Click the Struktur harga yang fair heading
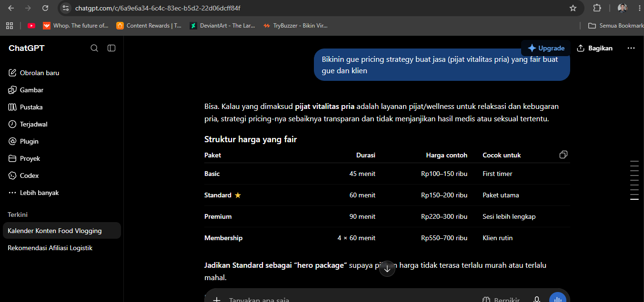 tap(251, 139)
